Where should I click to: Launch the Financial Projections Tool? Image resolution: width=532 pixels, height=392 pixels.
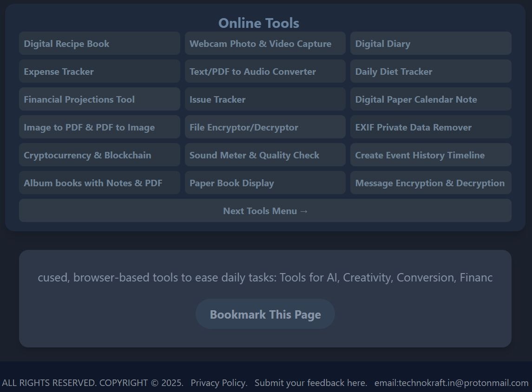(x=99, y=99)
